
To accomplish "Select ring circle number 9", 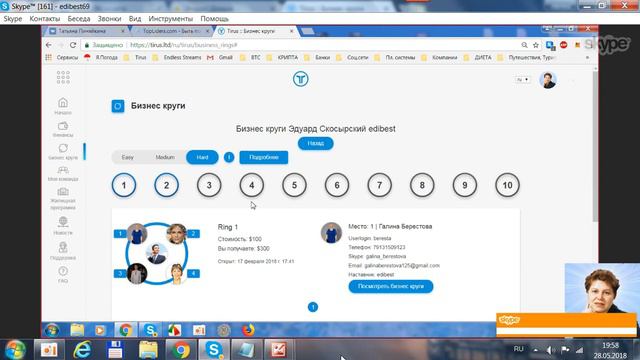I will click(x=464, y=185).
